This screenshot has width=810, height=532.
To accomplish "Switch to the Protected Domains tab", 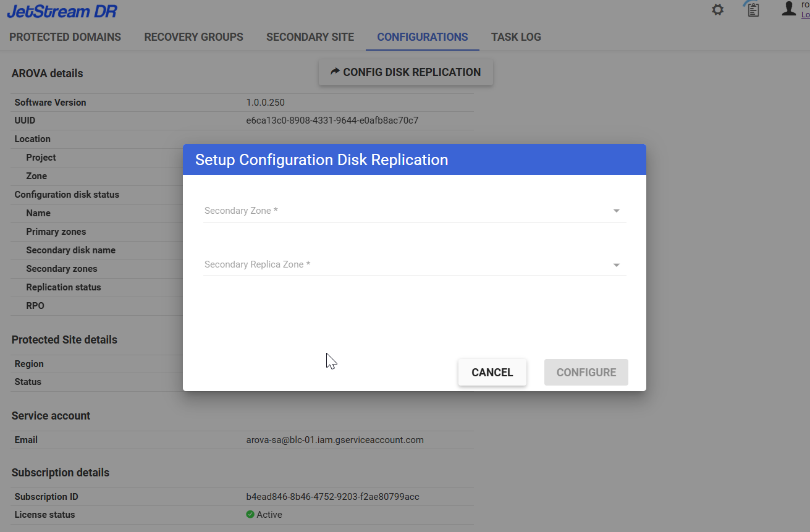I will point(65,37).
